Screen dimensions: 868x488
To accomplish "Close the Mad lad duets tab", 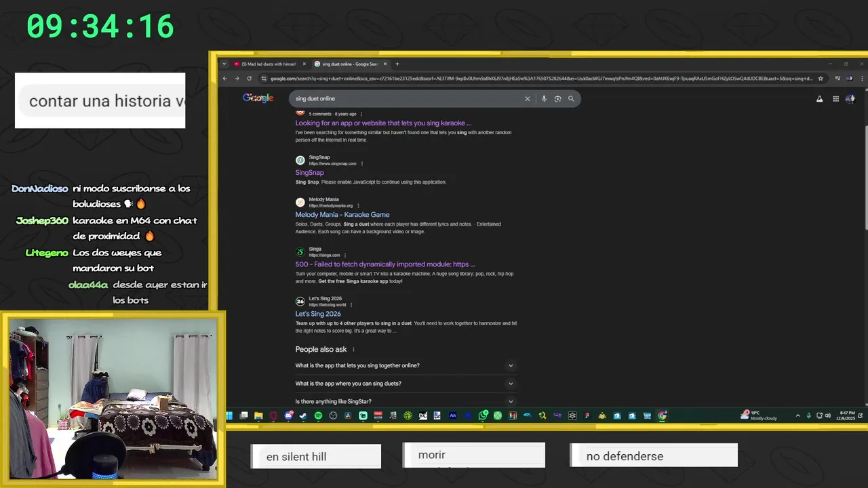I will point(304,64).
